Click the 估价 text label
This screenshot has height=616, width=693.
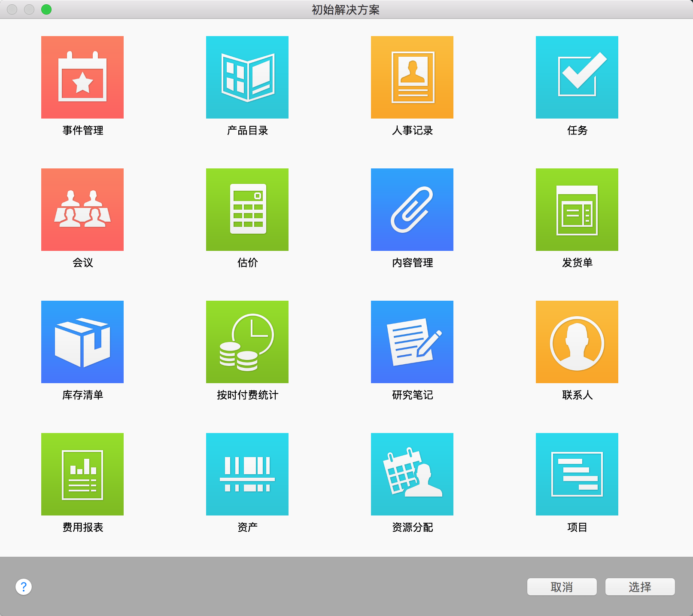coord(248,262)
